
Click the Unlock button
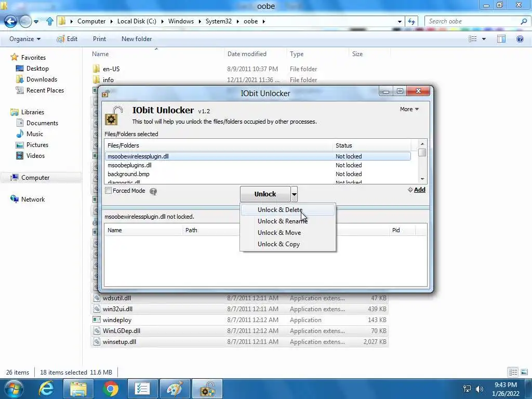pyautogui.click(x=265, y=194)
